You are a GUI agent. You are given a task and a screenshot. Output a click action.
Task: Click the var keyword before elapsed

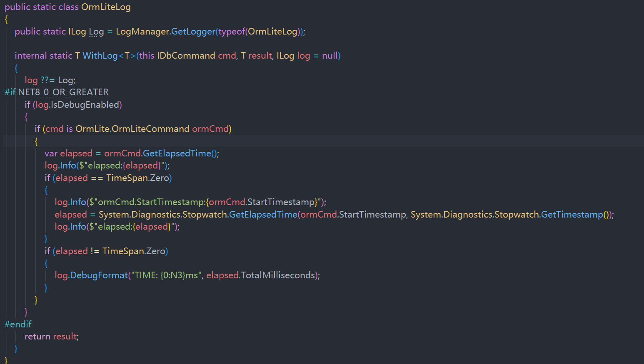tap(51, 154)
